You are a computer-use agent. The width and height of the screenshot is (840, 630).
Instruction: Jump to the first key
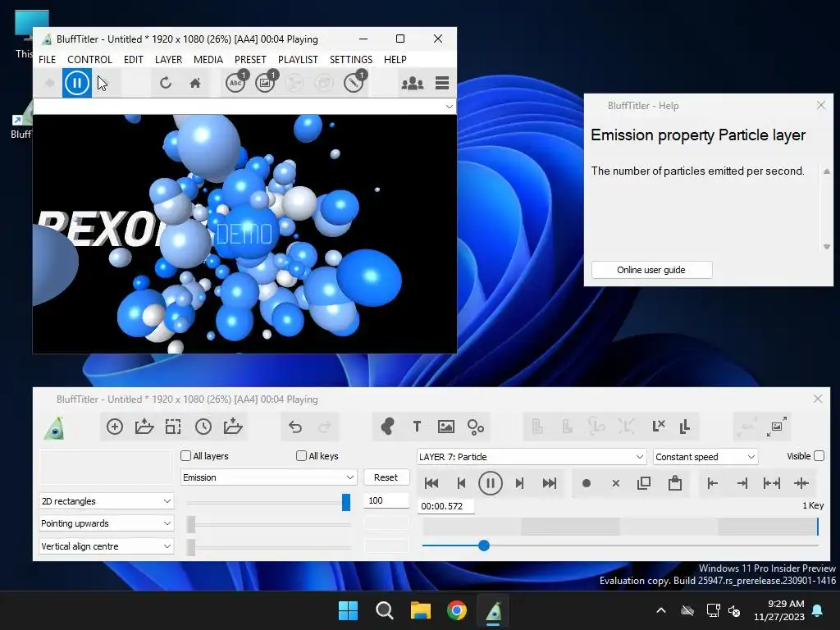pyautogui.click(x=431, y=483)
